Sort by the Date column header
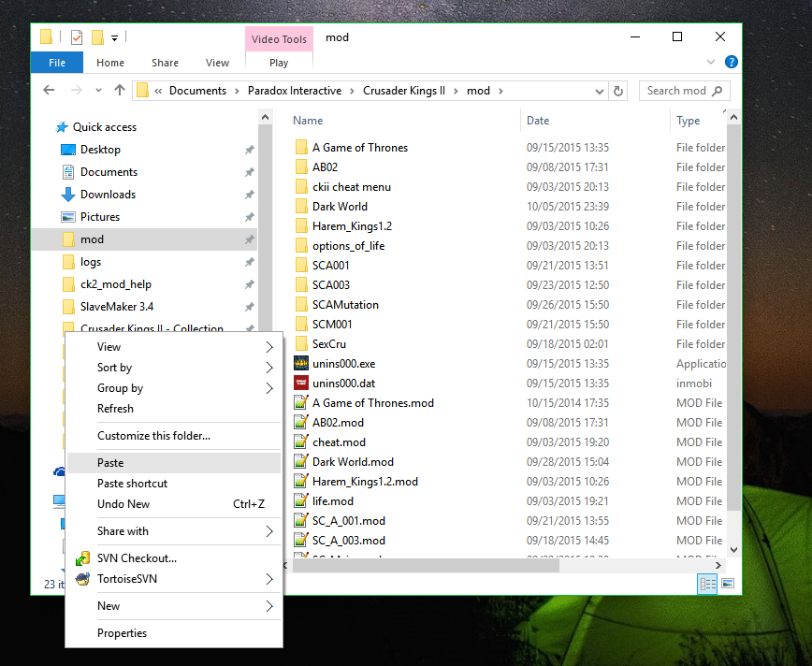Image resolution: width=812 pixels, height=666 pixels. click(538, 120)
